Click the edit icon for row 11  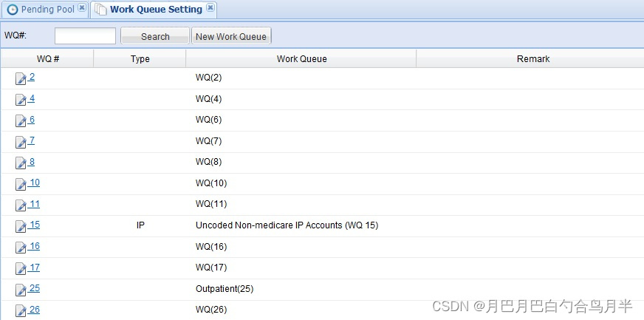click(21, 205)
